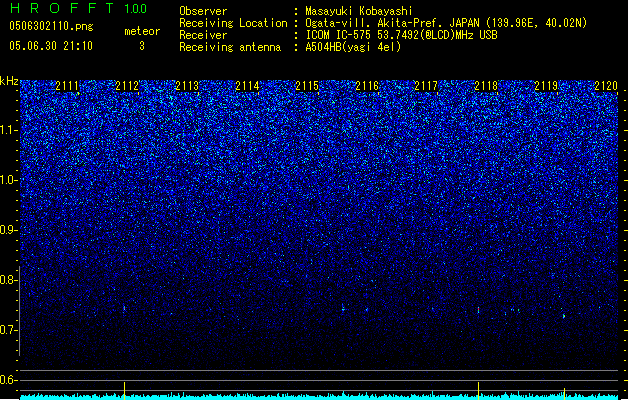Screen dimensions: 629x400
Task: Click the 2116 time axis label
Action: (x=367, y=86)
